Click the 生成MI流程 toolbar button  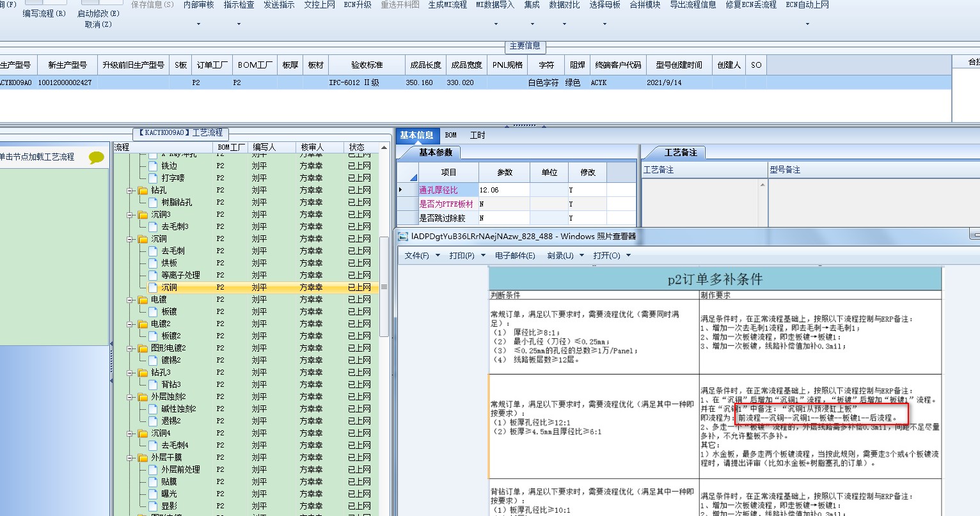coord(448,5)
